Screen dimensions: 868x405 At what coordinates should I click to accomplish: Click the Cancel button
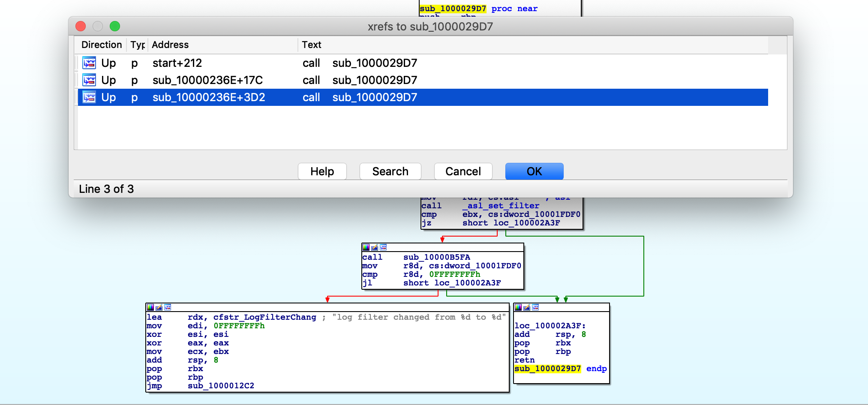coord(463,171)
